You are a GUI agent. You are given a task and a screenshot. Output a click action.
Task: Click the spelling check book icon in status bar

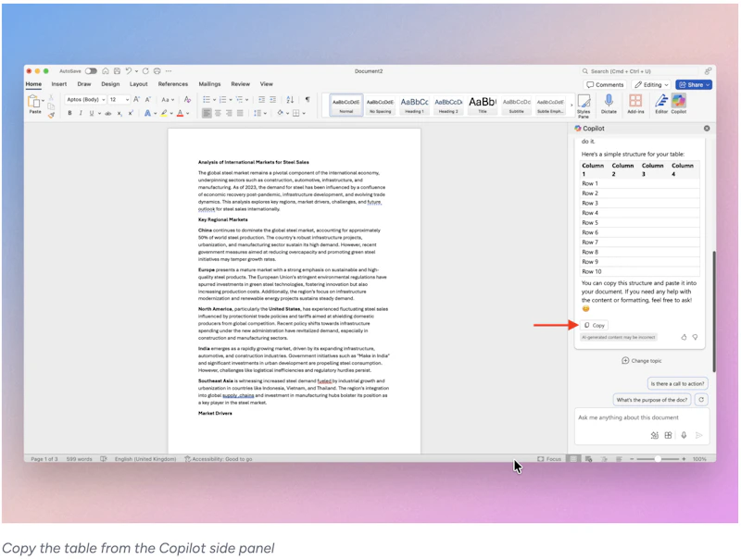(x=104, y=458)
